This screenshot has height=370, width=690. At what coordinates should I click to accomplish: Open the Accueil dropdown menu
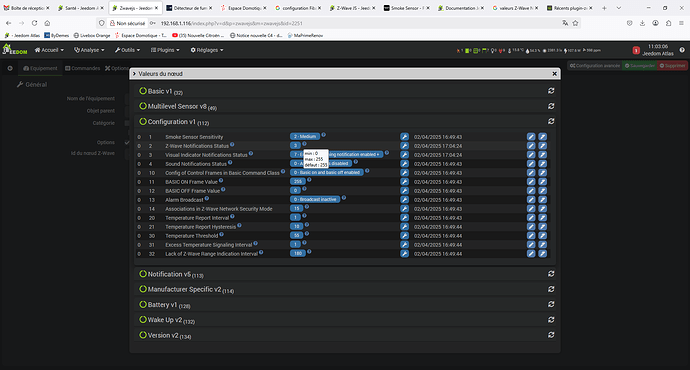[49, 50]
